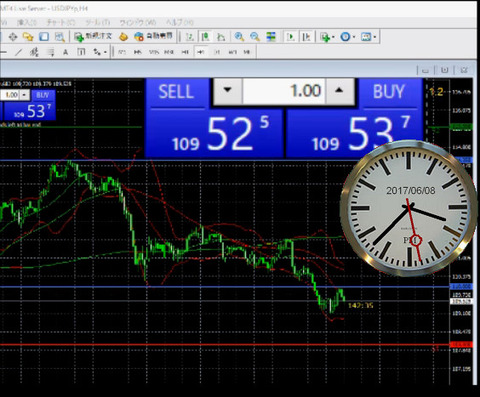
Task: Restore the chart window
Action: click(x=444, y=70)
